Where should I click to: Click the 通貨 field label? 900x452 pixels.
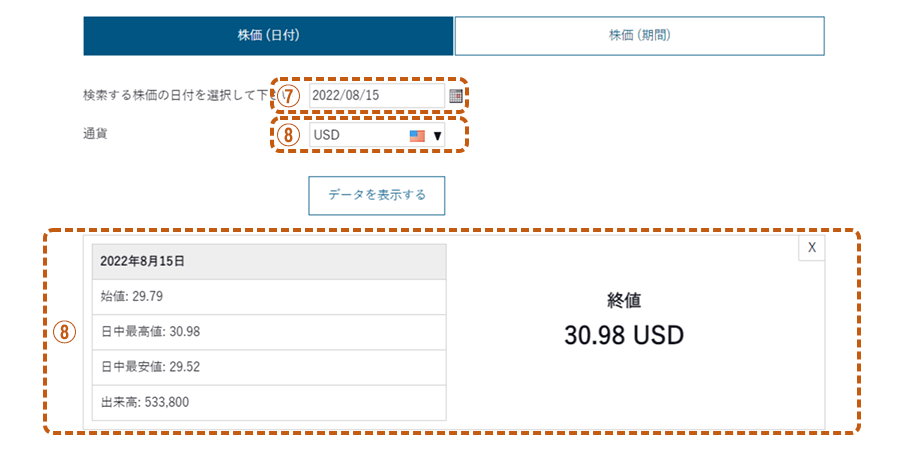[x=95, y=134]
